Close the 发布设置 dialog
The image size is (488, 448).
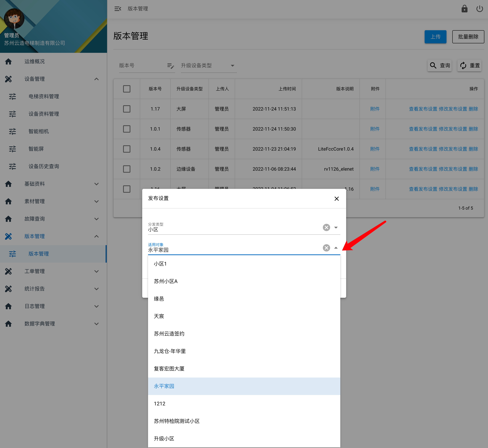[337, 199]
